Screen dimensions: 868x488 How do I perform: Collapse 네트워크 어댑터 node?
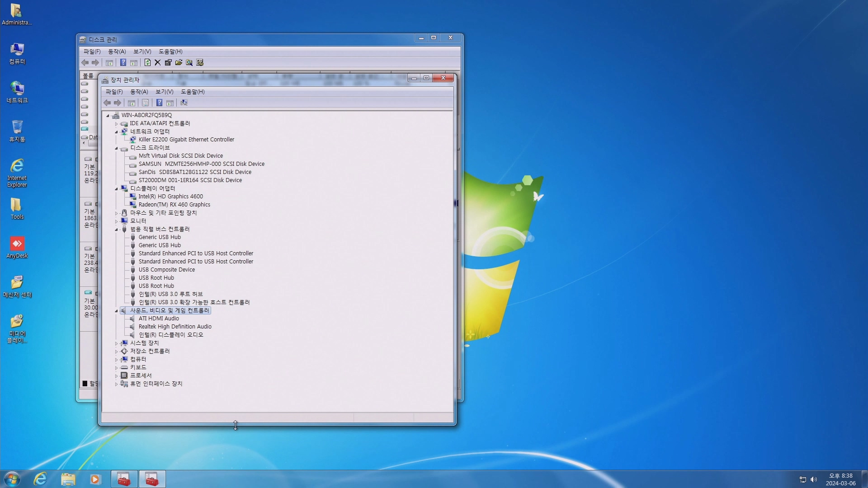click(116, 132)
